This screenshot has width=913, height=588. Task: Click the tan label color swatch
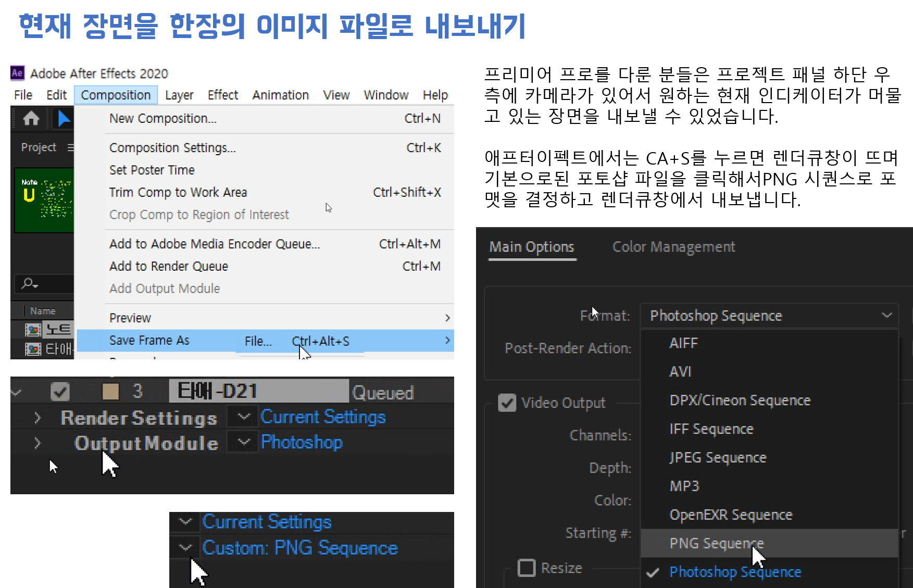(x=110, y=392)
